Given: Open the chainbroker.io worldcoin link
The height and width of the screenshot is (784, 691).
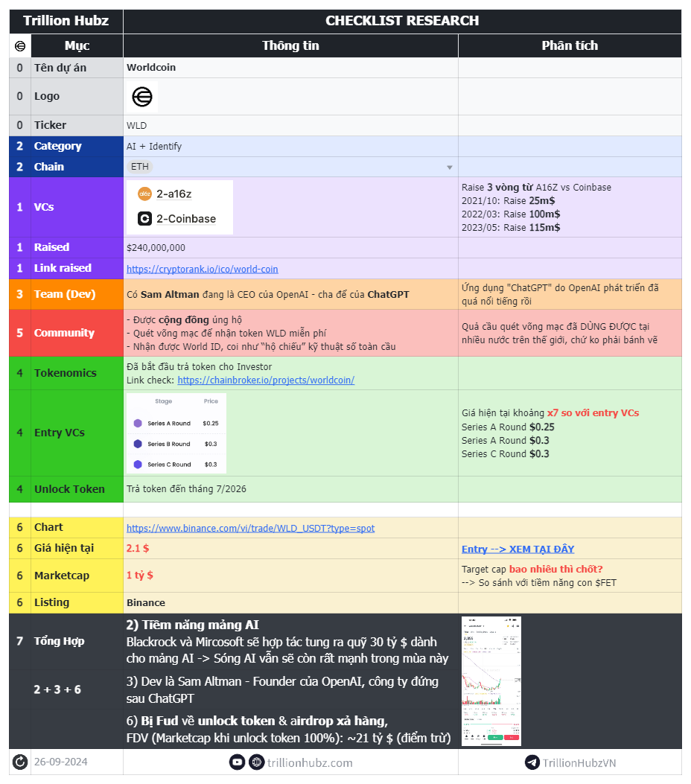Looking at the screenshot, I should tap(266, 380).
